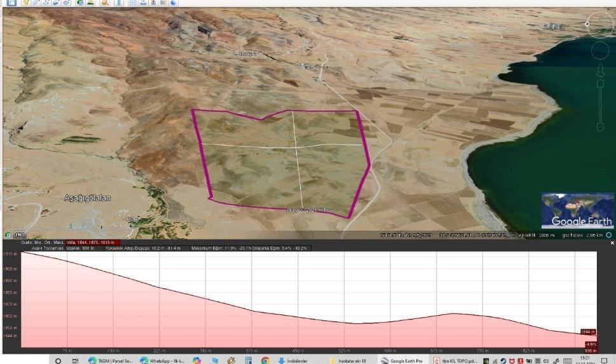The height and width of the screenshot is (364, 616).
Task: Open the historical imagery clock icon
Action: 80,3
